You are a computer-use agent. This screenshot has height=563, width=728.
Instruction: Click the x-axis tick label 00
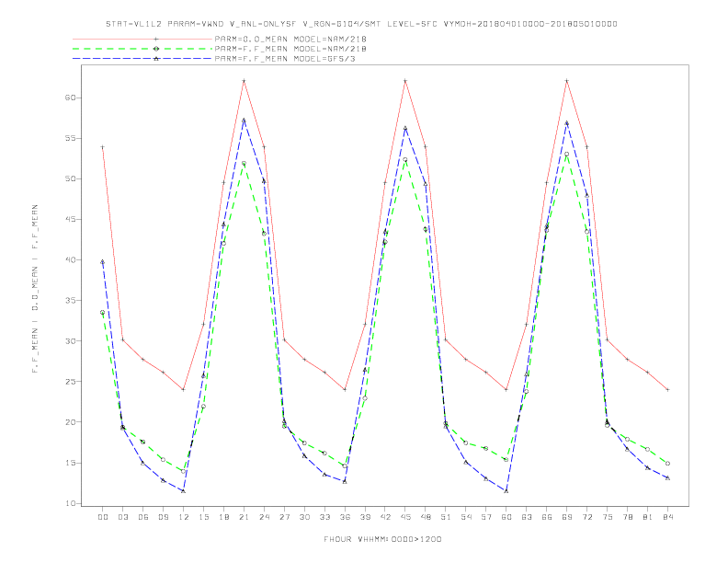pos(103,518)
